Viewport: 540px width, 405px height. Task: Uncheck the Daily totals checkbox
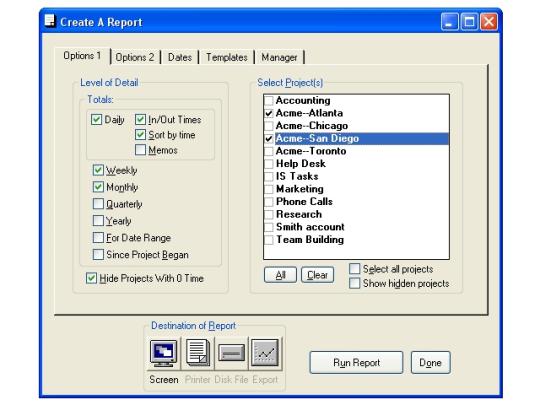pyautogui.click(x=96, y=120)
